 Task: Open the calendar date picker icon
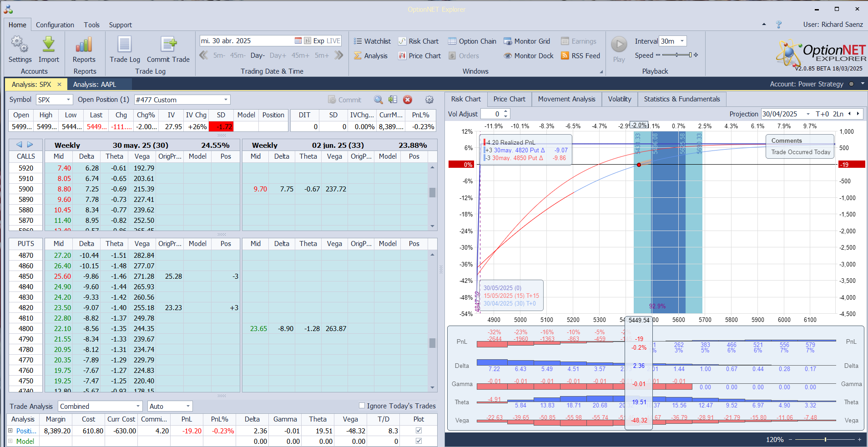[298, 41]
